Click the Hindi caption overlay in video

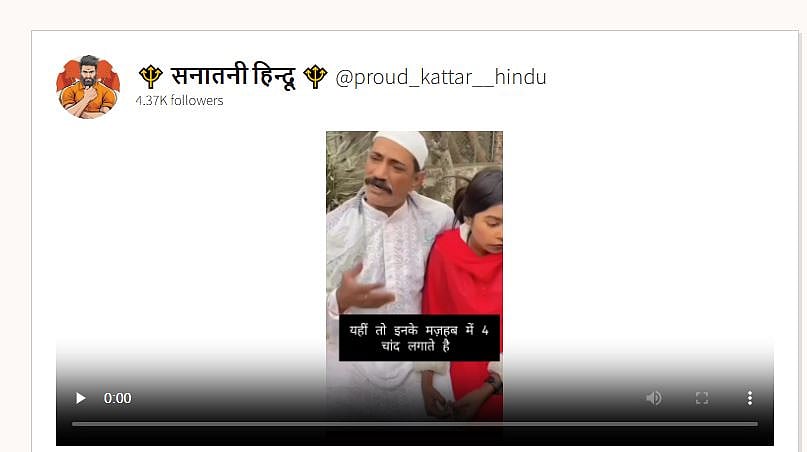pos(419,338)
